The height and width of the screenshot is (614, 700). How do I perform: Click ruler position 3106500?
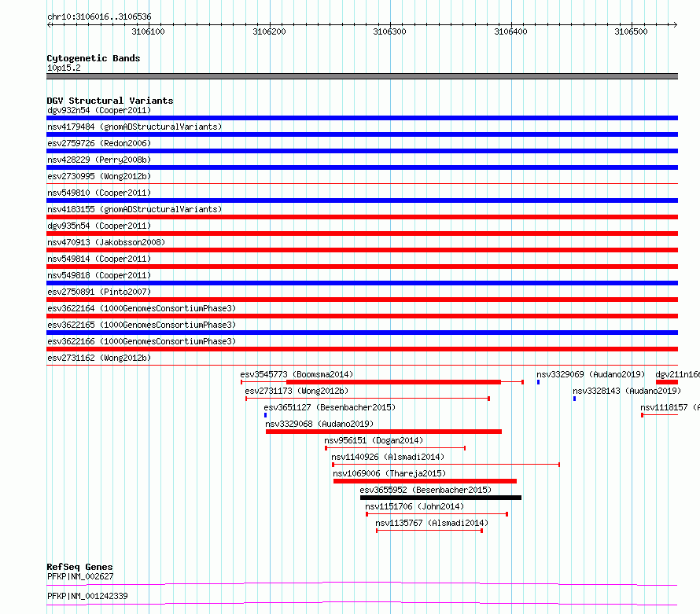631,31
